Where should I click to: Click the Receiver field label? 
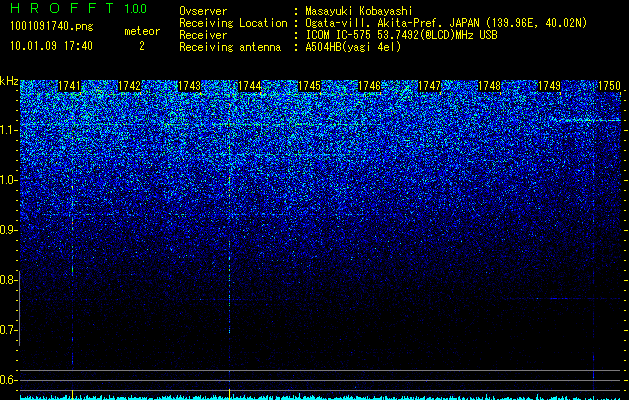click(x=203, y=35)
